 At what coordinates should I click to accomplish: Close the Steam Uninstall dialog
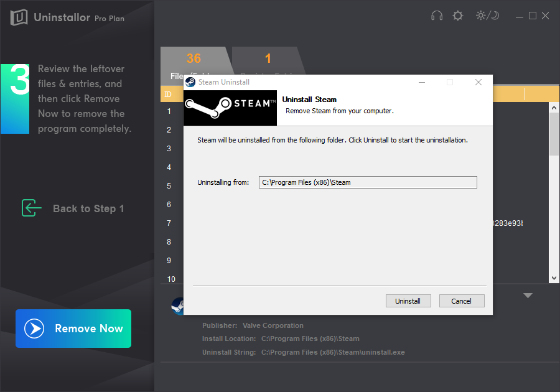[478, 82]
